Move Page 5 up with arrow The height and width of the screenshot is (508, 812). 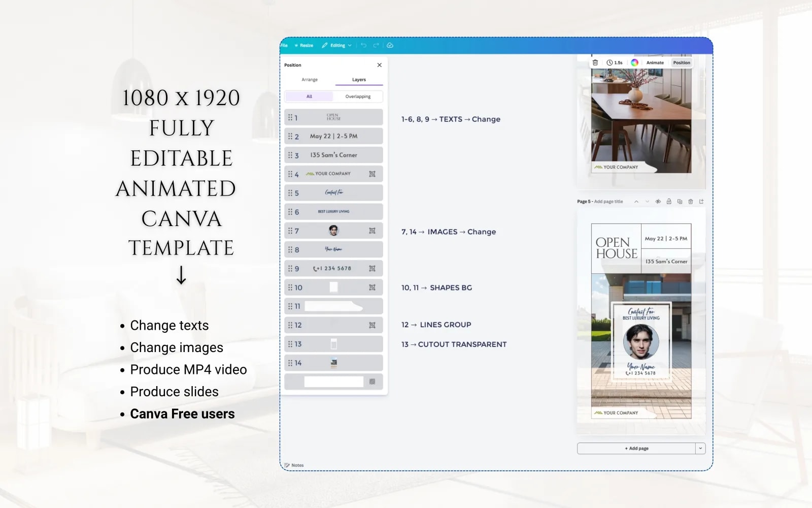click(x=636, y=202)
